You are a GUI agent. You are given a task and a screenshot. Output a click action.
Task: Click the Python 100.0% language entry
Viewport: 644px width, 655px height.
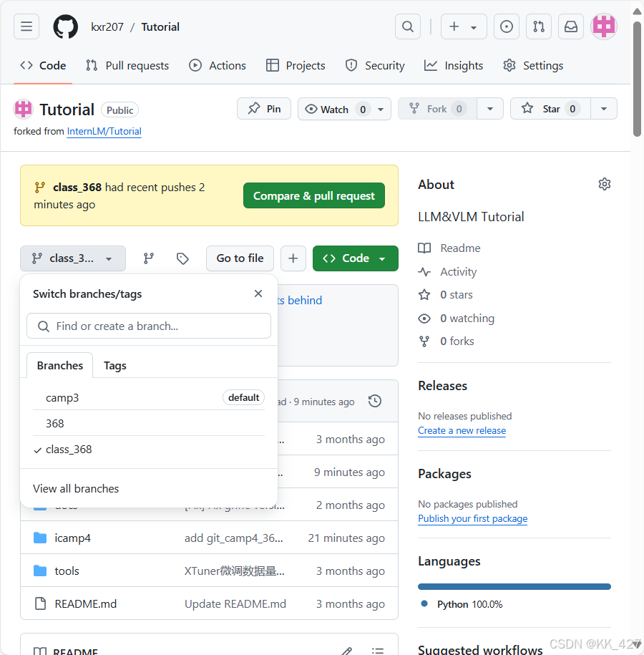tap(462, 604)
